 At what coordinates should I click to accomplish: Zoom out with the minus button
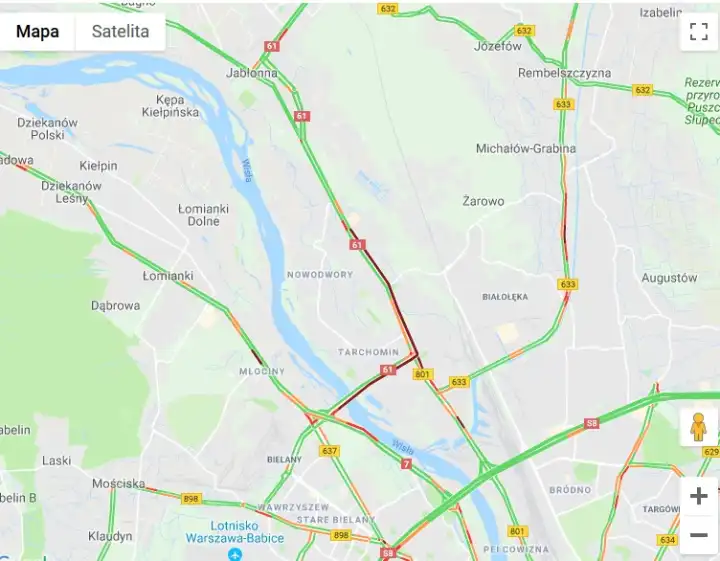click(698, 535)
